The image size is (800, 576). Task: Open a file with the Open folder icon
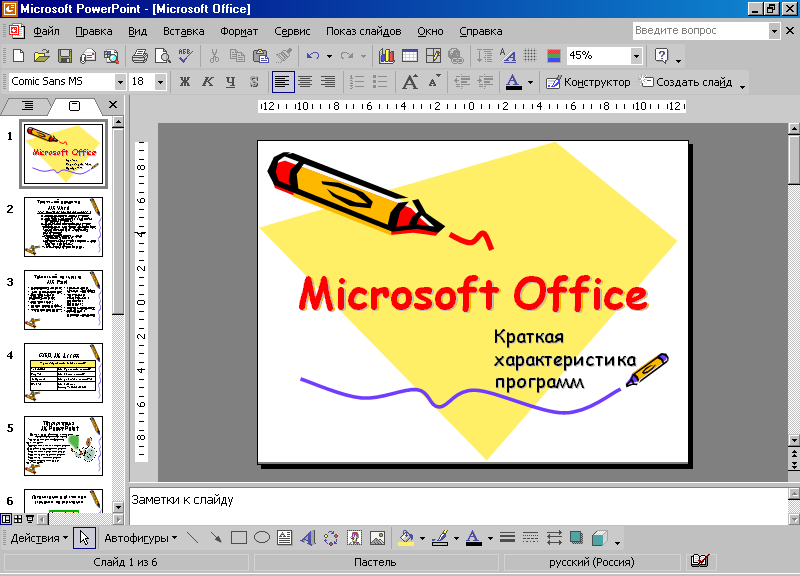coord(41,56)
